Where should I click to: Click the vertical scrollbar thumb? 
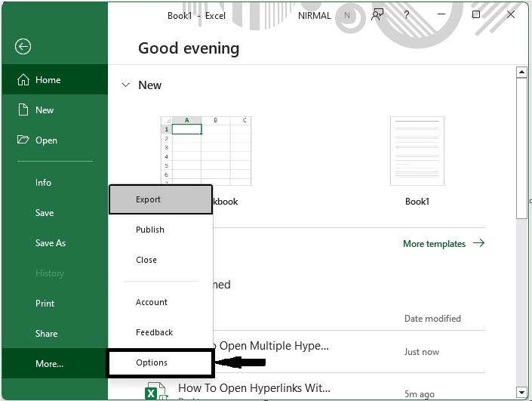pyautogui.click(x=521, y=148)
